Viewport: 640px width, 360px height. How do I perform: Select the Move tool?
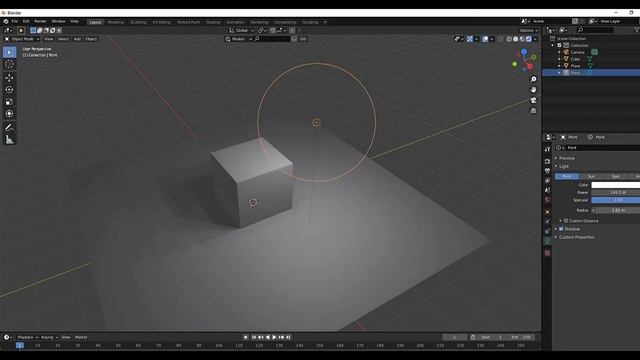coord(9,78)
